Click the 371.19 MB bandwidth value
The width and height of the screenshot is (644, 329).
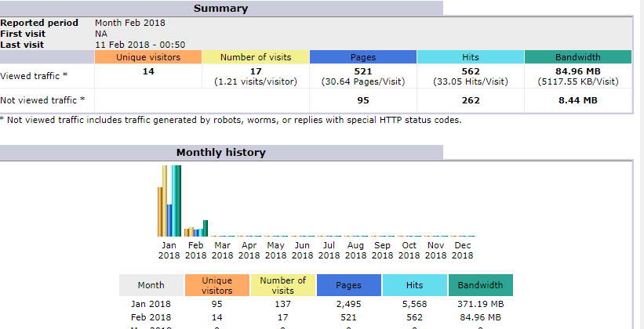480,304
